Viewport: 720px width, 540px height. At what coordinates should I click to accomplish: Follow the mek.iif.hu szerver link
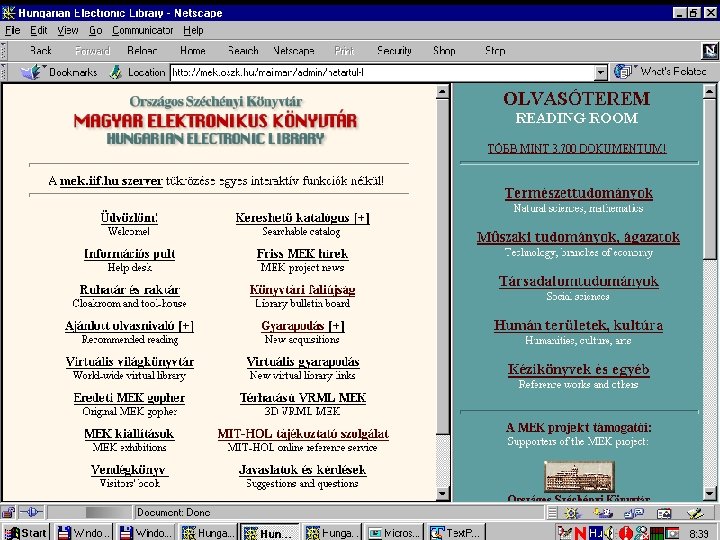pyautogui.click(x=111, y=181)
